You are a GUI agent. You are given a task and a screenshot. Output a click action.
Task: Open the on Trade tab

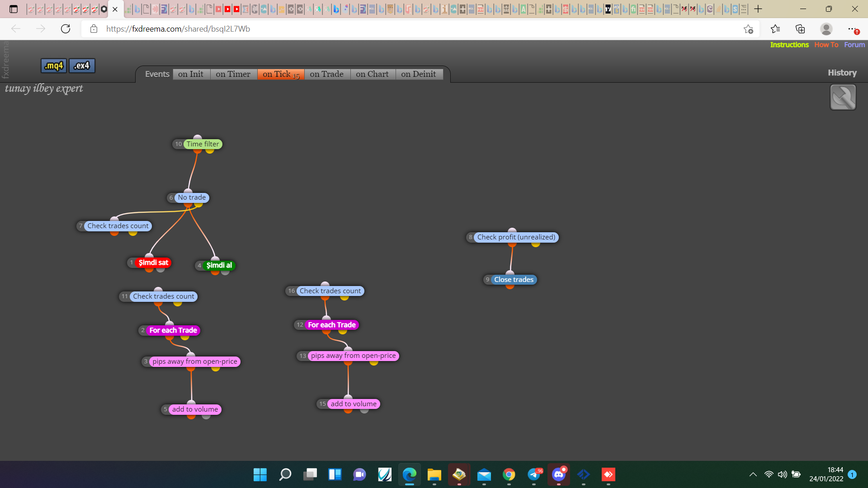coord(327,74)
